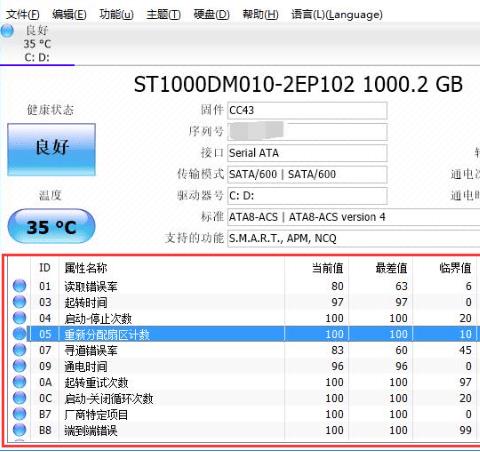Click the 良好 health status button
The height and width of the screenshot is (452, 480).
point(52,149)
